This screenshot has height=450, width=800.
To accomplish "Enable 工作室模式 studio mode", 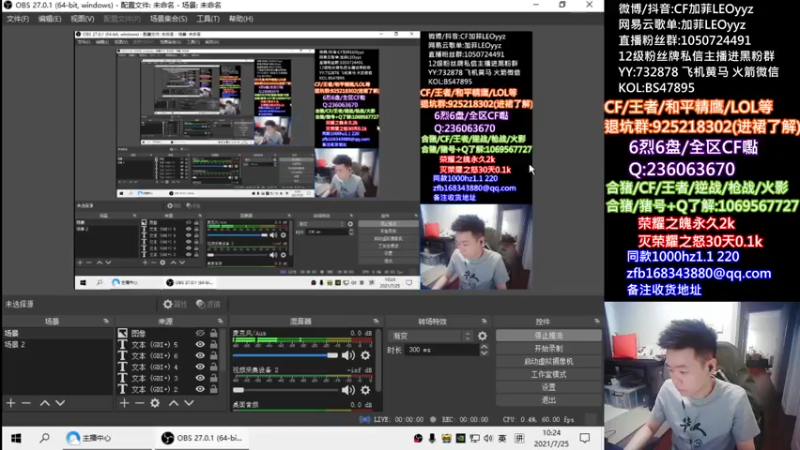I will (548, 374).
